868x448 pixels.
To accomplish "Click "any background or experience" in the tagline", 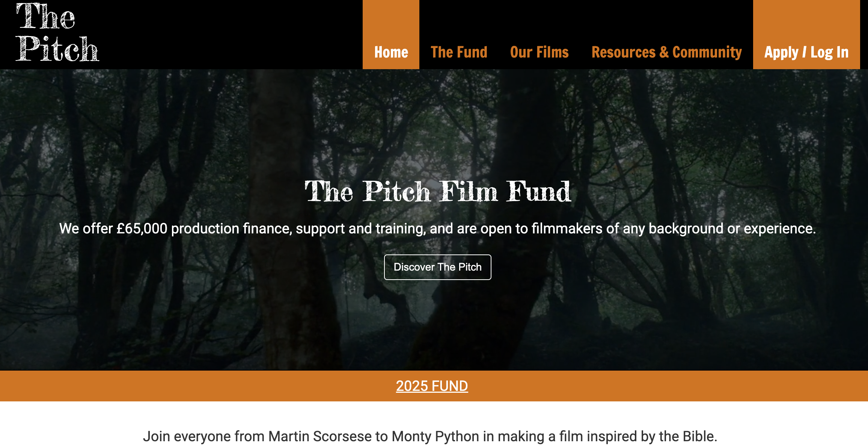I will pyautogui.click(x=718, y=229).
